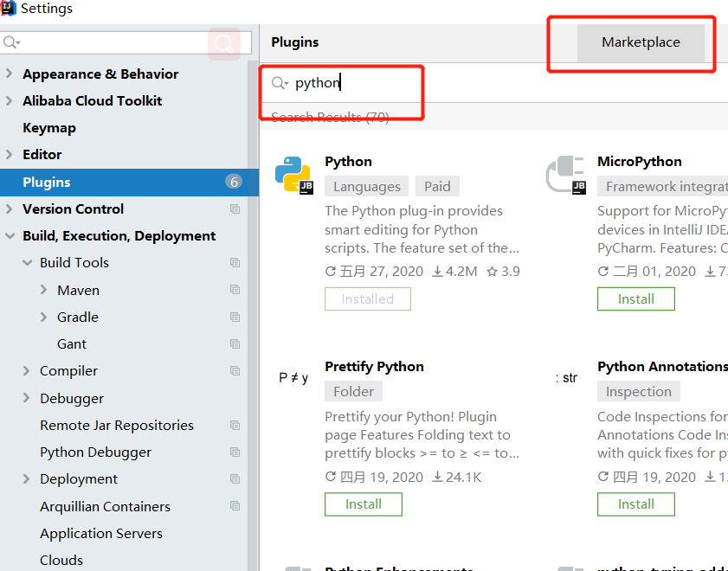Viewport: 728px width, 571px height.
Task: Open settings search history magnifier icon
Action: coord(11,42)
